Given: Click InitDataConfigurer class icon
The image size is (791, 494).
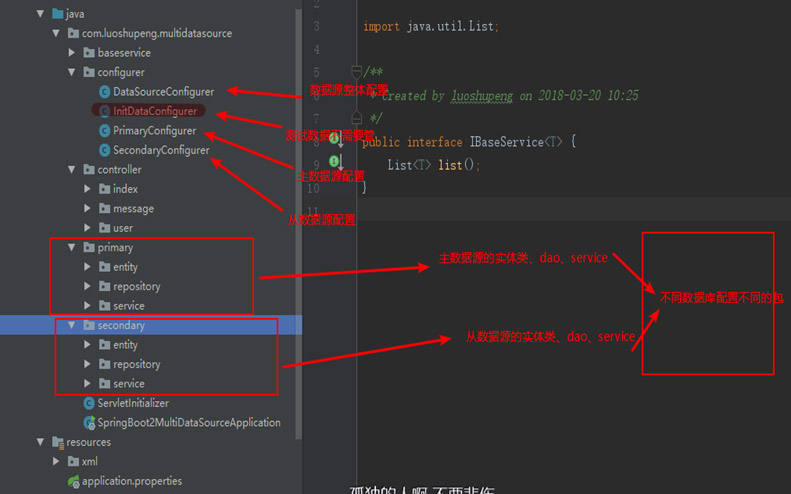Looking at the screenshot, I should pos(104,111).
